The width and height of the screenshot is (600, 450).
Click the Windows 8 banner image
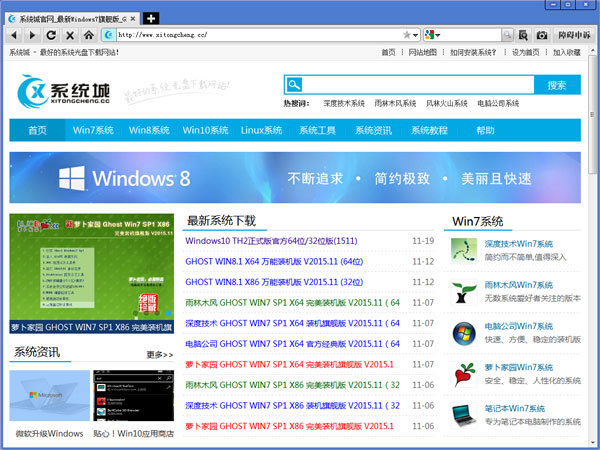[295, 178]
